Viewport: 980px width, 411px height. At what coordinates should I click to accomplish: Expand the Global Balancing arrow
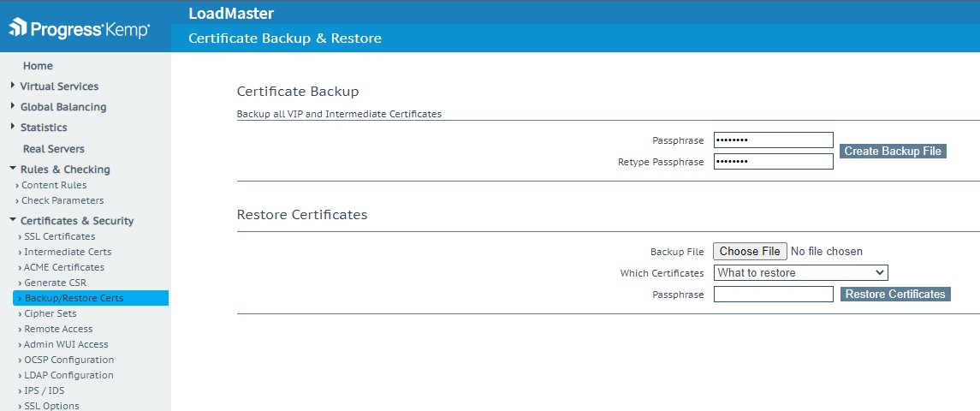13,105
